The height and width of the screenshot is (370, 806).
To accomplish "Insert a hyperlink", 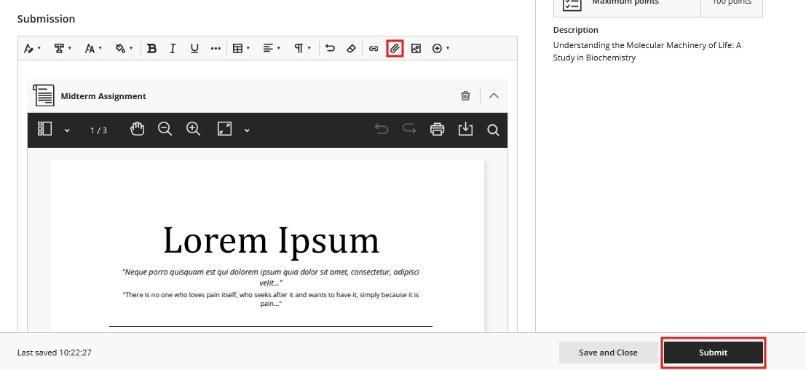I will [x=373, y=49].
